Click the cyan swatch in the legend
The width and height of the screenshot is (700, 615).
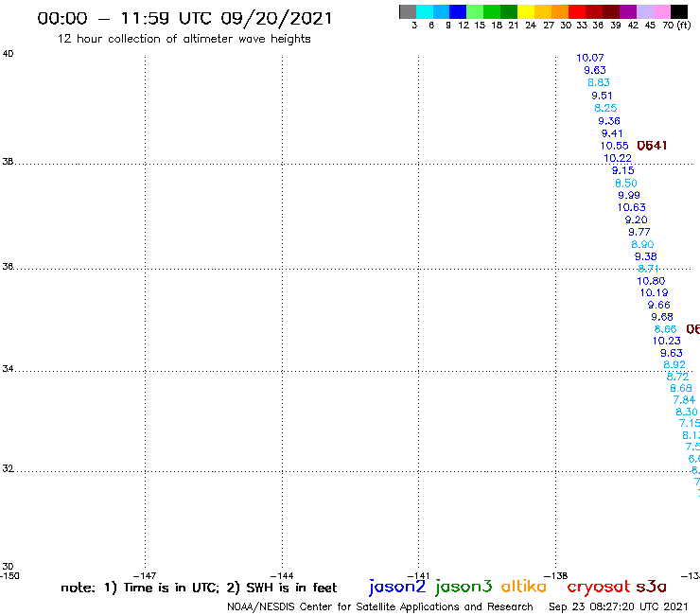coord(425,12)
